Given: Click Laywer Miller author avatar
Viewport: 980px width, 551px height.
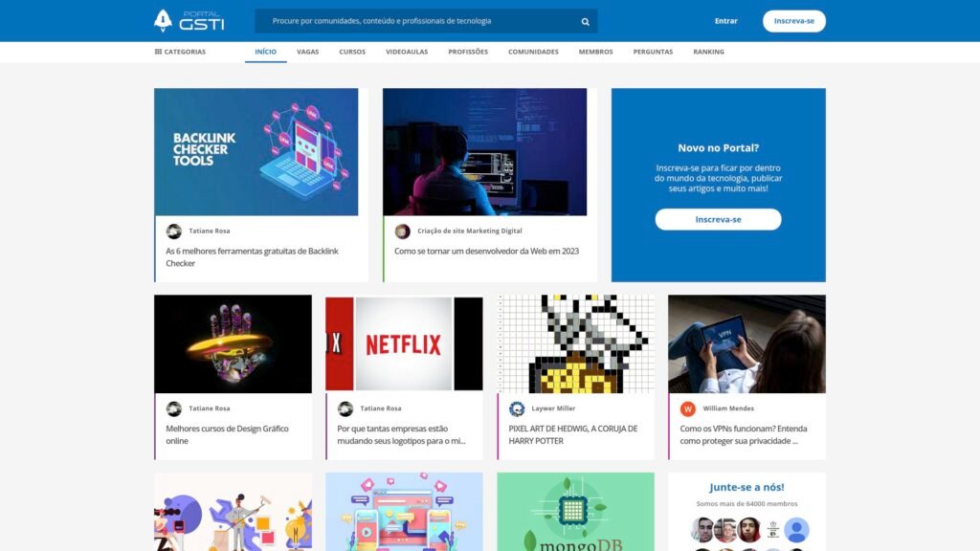Looking at the screenshot, I should pyautogui.click(x=517, y=408).
